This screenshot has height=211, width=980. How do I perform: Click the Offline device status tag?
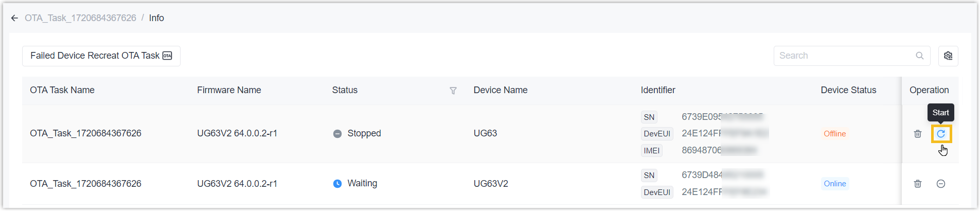point(834,134)
